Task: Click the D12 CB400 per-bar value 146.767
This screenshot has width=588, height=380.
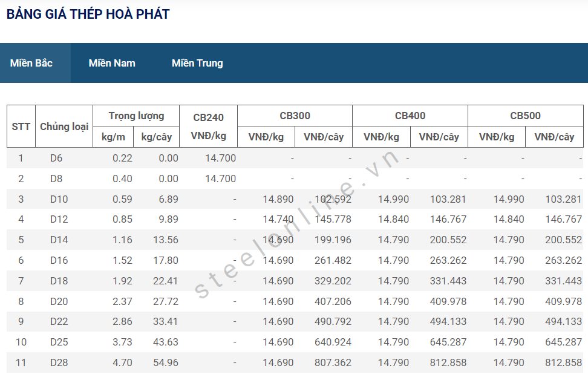Action: click(x=448, y=220)
